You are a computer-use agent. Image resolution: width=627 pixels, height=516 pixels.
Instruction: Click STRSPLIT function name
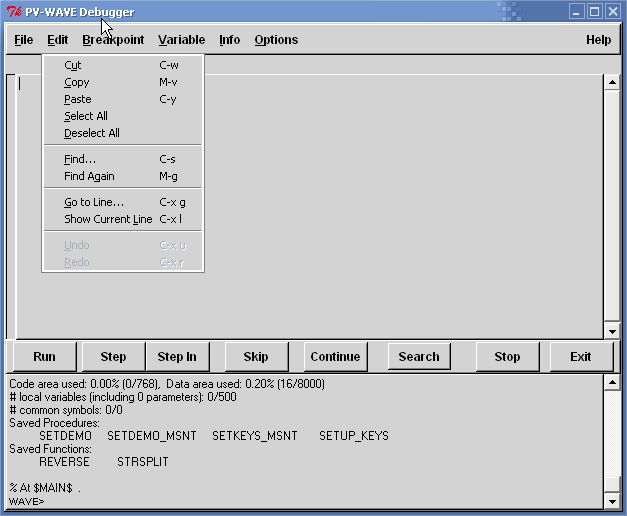[143, 462]
